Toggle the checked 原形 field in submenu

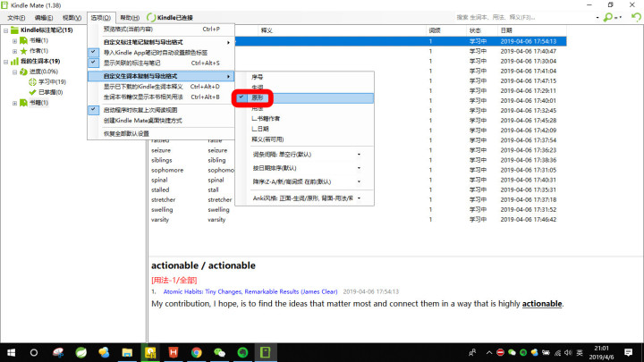click(304, 98)
